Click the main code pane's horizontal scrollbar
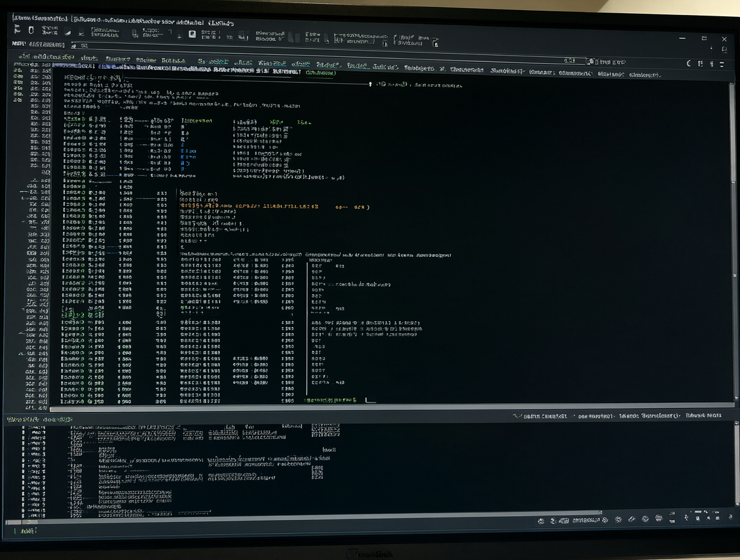 click(392, 408)
